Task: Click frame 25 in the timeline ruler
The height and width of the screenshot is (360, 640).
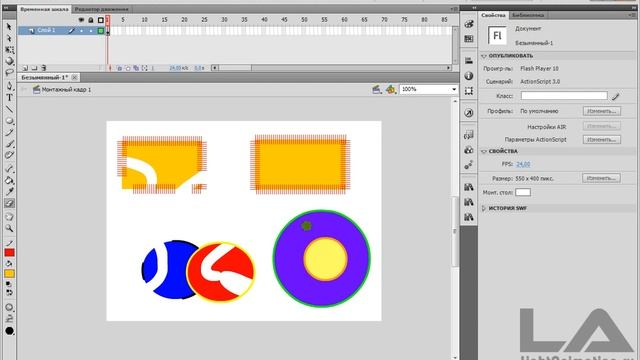Action: (204, 20)
